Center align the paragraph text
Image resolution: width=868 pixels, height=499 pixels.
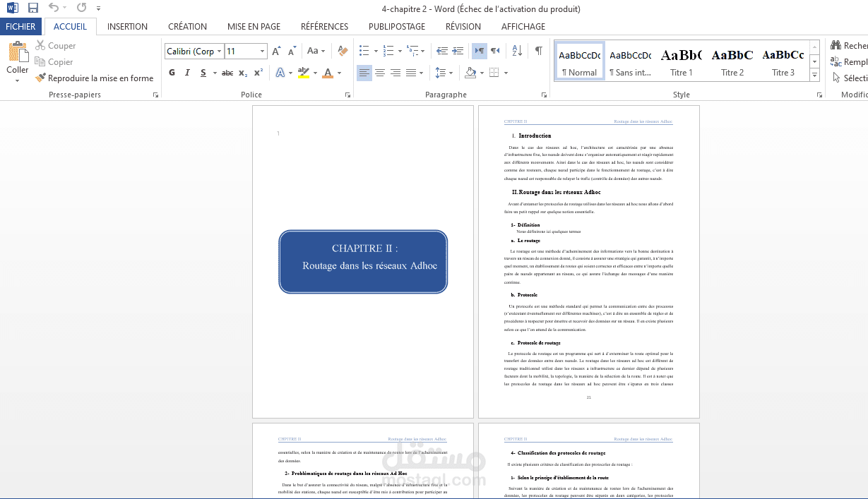pos(380,73)
